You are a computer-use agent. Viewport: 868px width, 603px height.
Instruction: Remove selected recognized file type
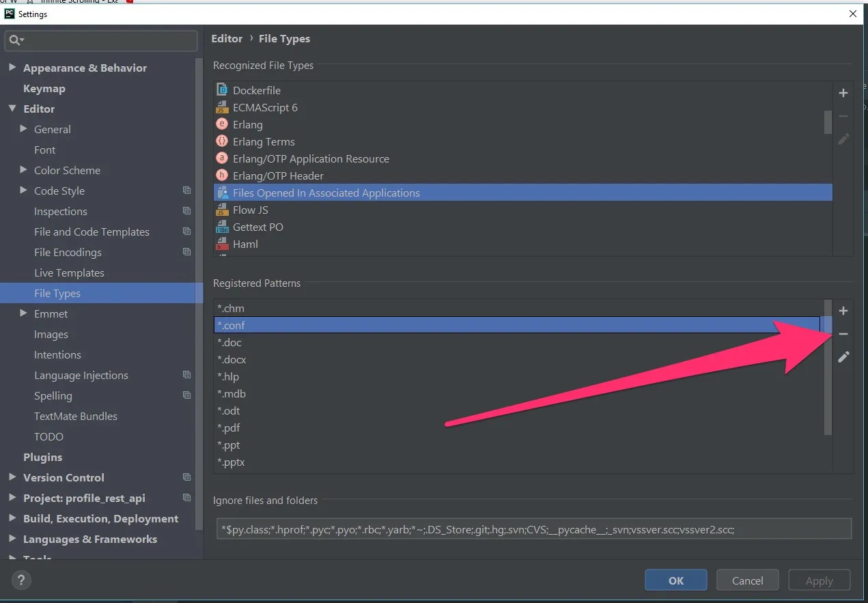point(843,116)
